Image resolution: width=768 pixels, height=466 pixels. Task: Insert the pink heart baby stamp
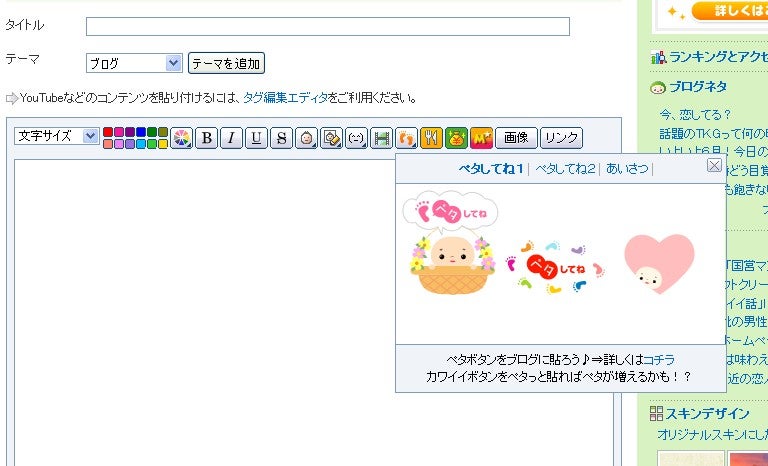coord(658,264)
